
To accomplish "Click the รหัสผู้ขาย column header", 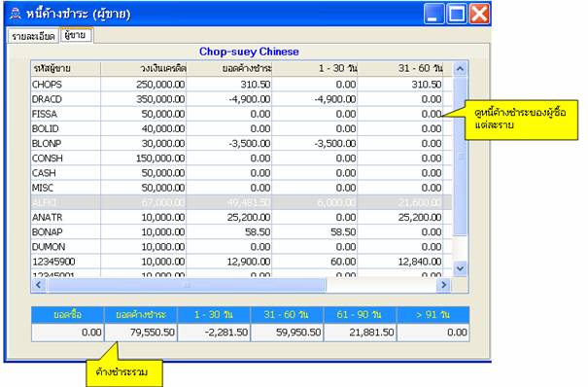I will [x=66, y=69].
